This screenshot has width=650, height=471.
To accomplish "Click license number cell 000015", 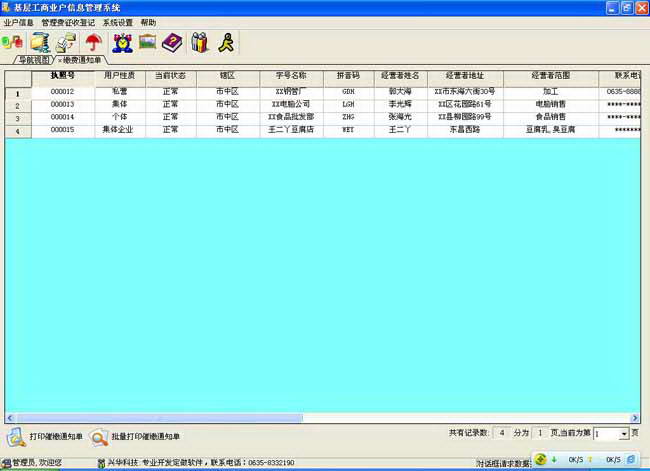I will (x=63, y=130).
